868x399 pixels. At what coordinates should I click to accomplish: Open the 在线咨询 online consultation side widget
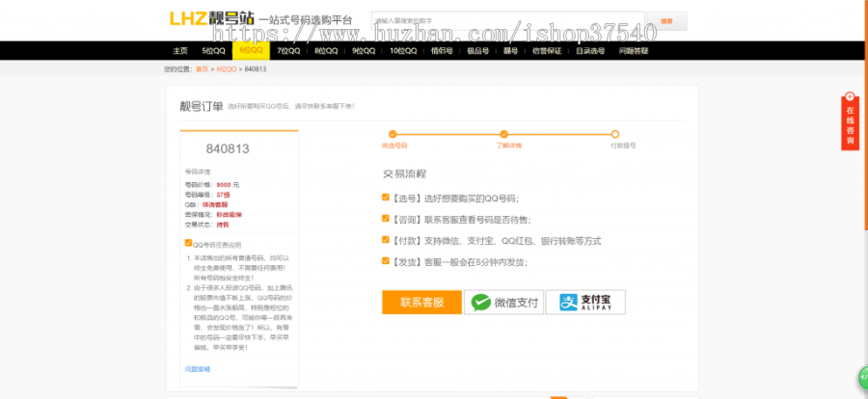850,122
